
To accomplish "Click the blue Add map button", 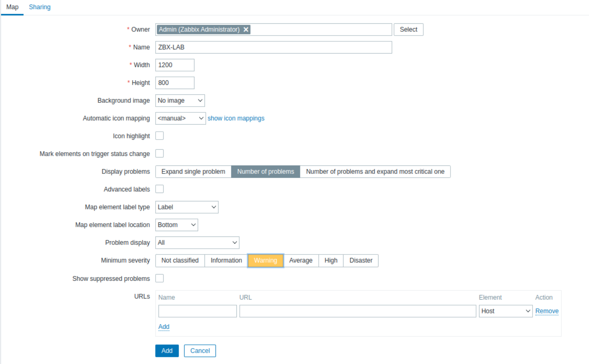I will pos(167,351).
